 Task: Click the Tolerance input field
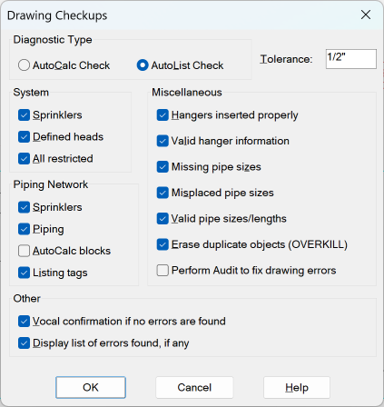(351, 59)
